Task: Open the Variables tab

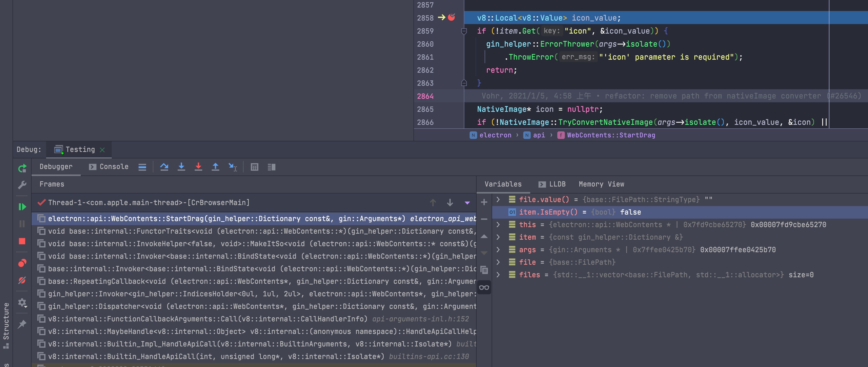Action: click(x=503, y=184)
